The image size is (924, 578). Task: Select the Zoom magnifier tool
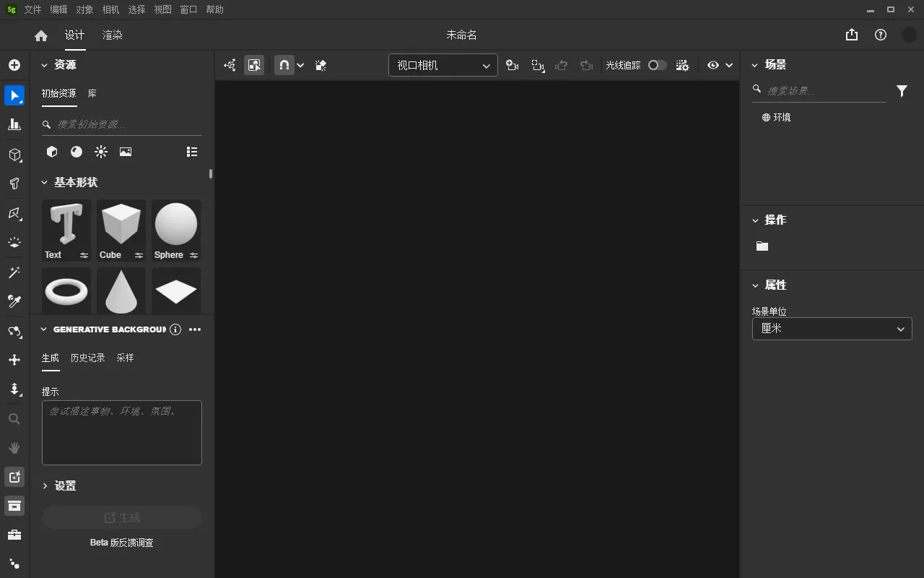14,419
